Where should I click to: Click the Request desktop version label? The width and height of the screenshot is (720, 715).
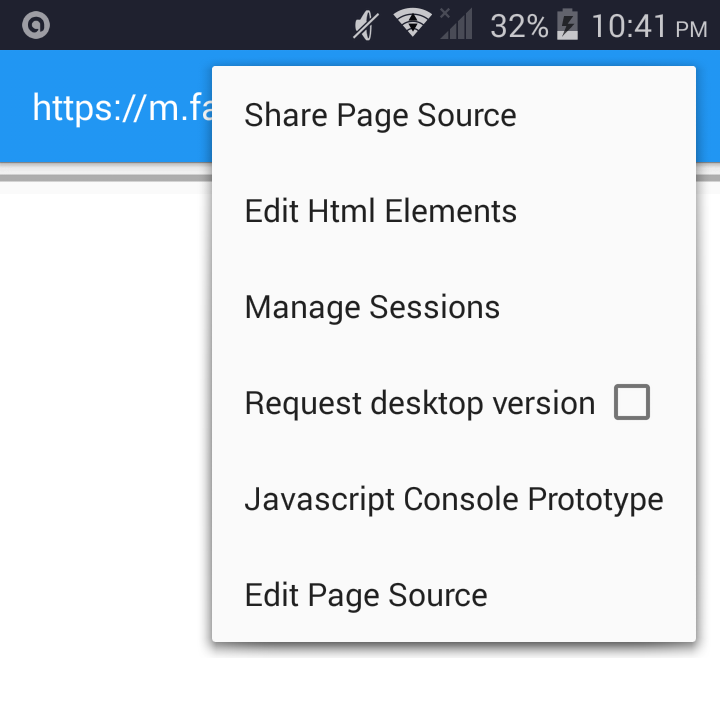[419, 403]
